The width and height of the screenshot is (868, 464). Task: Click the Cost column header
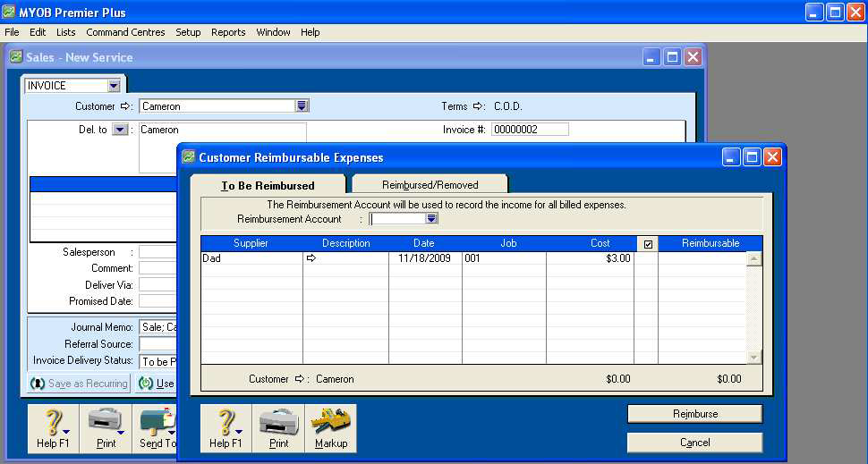[x=600, y=243]
